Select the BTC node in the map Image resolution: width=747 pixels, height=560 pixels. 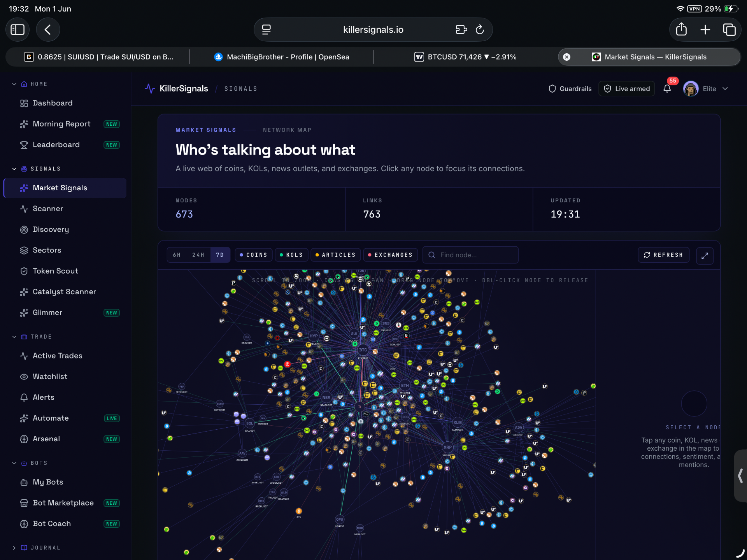click(x=363, y=350)
